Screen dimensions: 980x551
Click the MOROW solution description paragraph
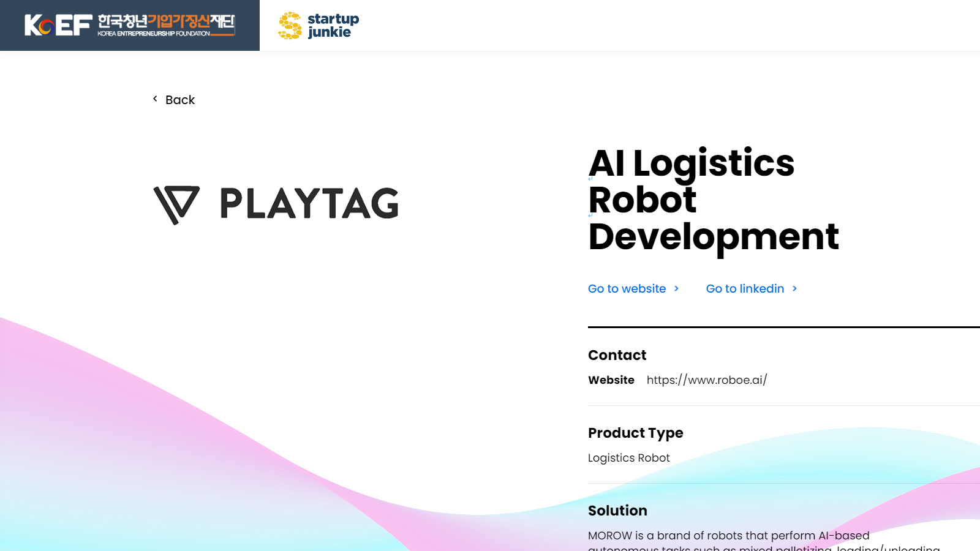tap(764, 541)
